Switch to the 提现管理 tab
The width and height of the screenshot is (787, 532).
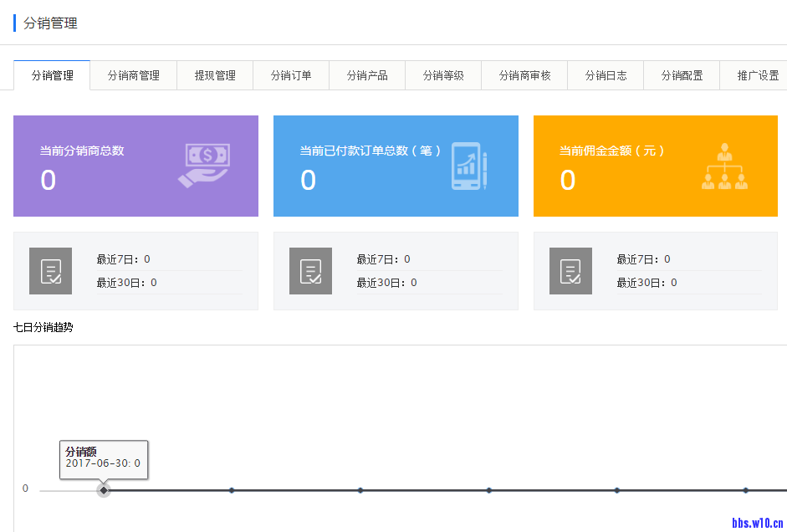click(x=215, y=75)
